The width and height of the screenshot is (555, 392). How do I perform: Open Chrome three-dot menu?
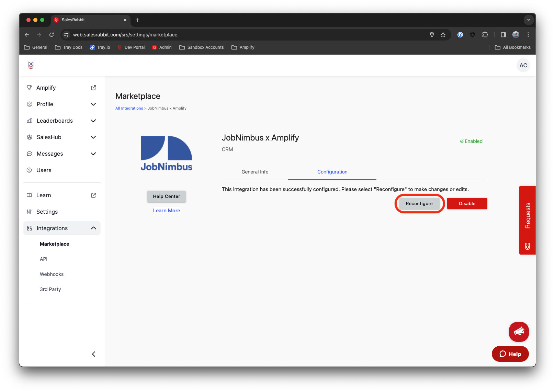tap(528, 35)
